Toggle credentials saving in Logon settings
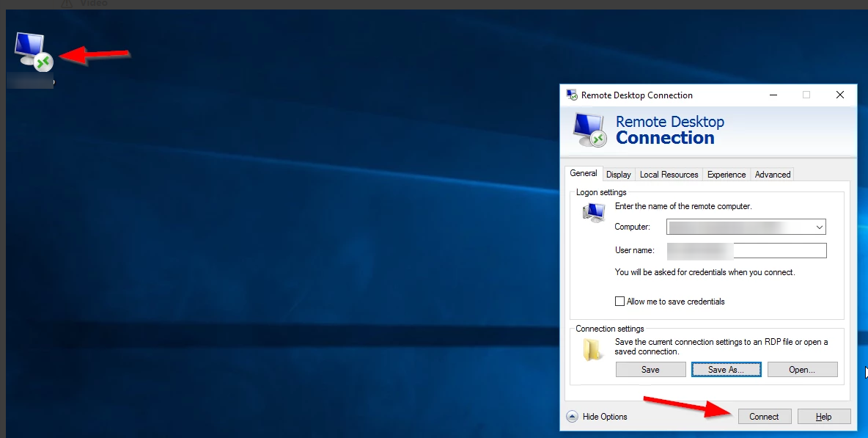Screen dimensions: 868x438 [x=619, y=301]
